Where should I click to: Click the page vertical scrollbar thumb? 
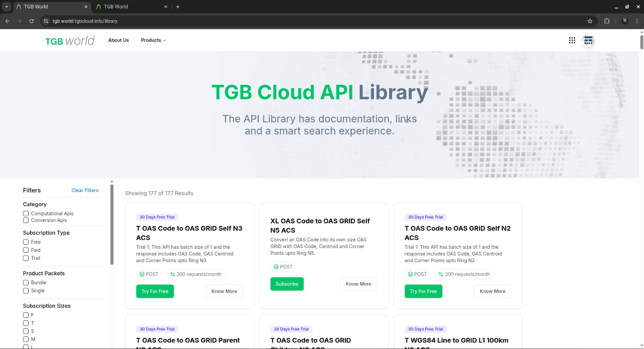click(642, 42)
